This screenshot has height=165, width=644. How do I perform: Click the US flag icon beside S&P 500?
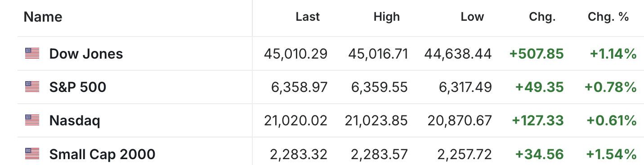point(32,87)
